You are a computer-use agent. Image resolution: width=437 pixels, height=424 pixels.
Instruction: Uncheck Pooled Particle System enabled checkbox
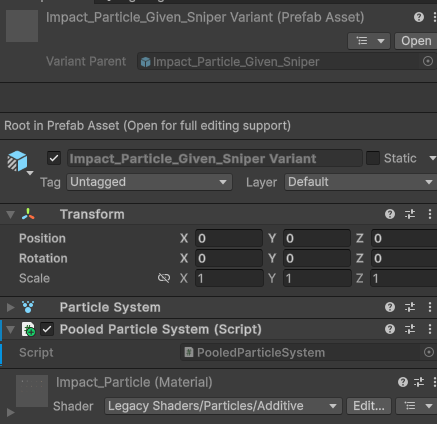[x=47, y=329]
